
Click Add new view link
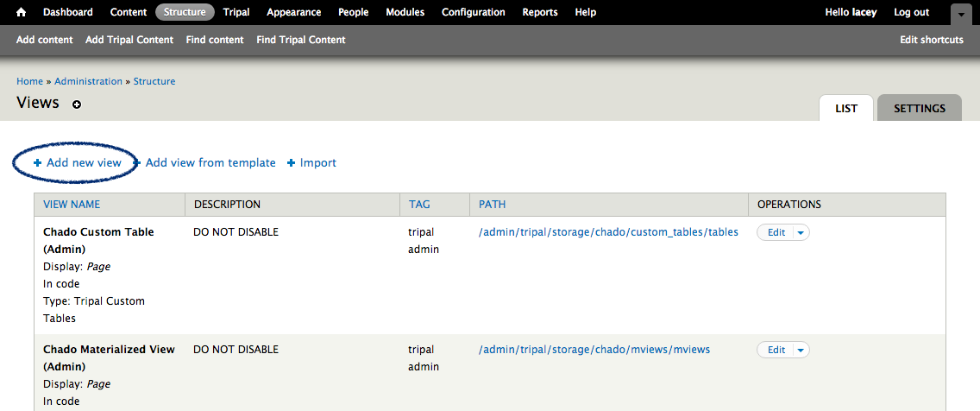point(84,162)
